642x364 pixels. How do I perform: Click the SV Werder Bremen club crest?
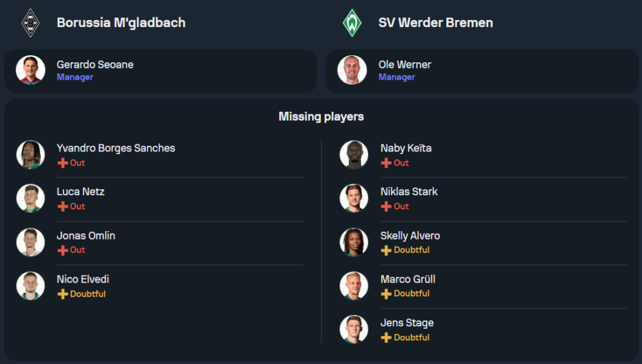pos(352,22)
